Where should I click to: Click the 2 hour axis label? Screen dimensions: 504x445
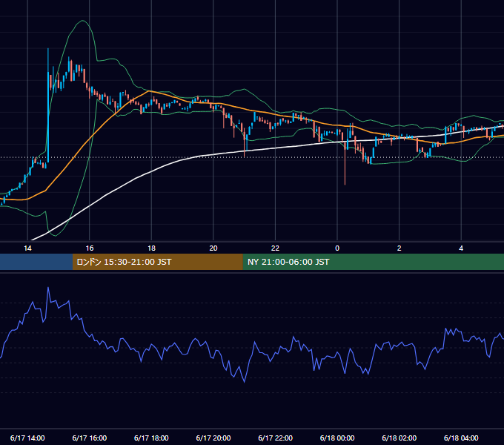[399, 248]
